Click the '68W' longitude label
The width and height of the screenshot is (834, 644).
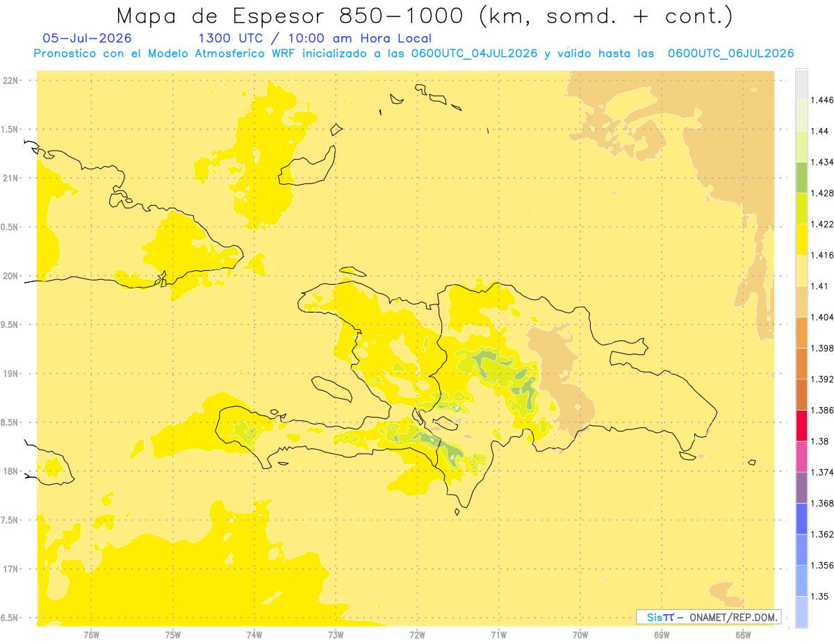[743, 634]
